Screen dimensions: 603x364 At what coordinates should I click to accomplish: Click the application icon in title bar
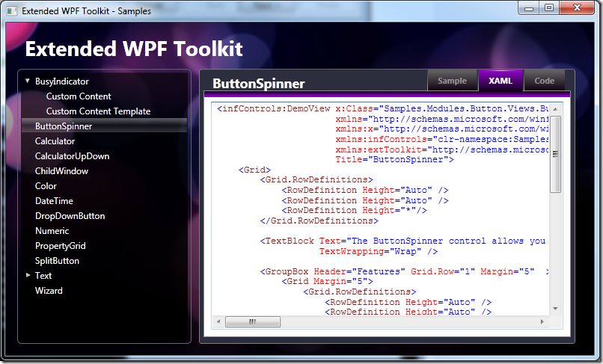pos(12,10)
